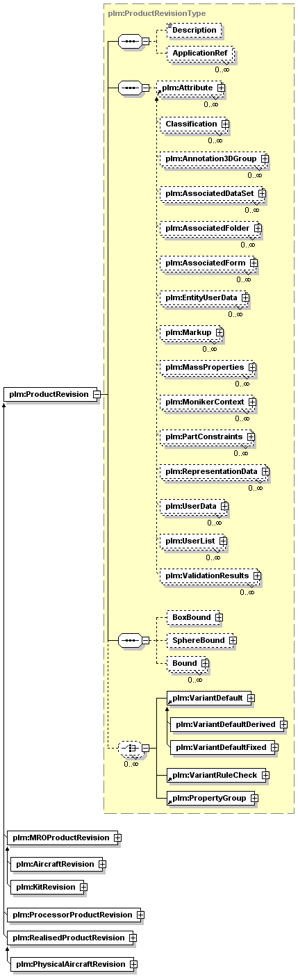Click the sequence icon beside SphereBound

[129, 639]
